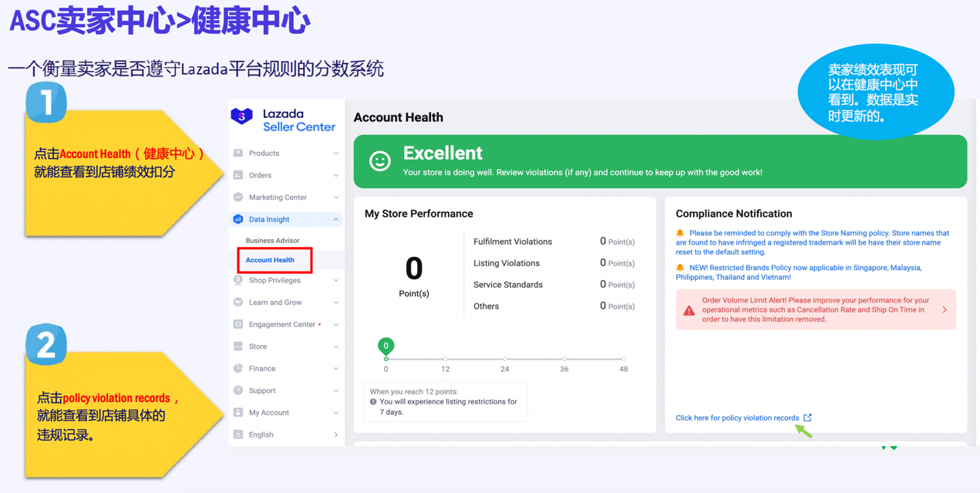Click the Others points row

(554, 306)
